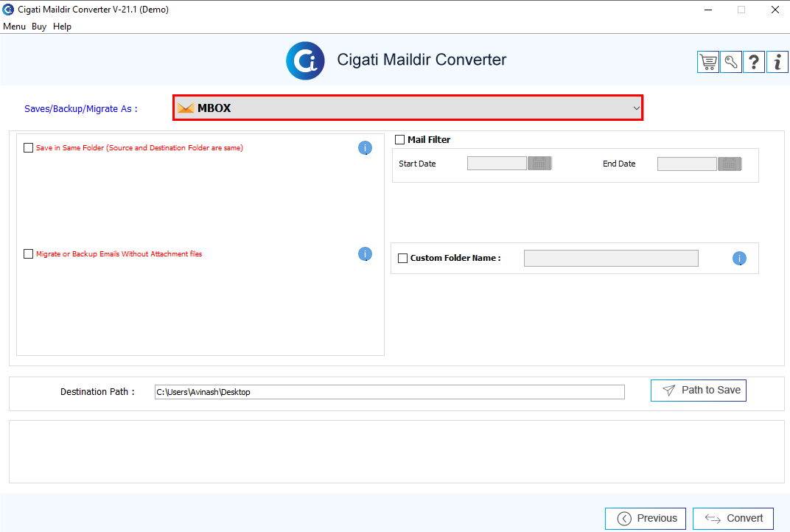Open the Buy menu
The image size is (790, 532).
pyautogui.click(x=39, y=27)
